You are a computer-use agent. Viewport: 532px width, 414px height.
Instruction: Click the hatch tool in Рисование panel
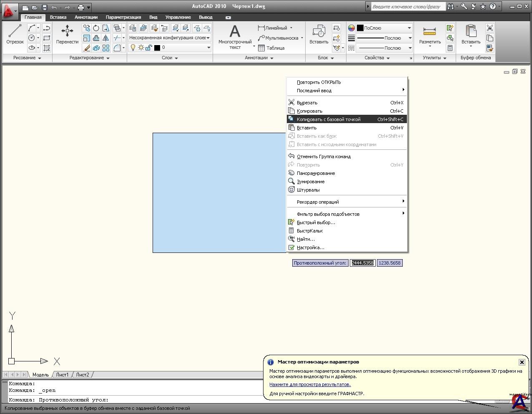tap(47, 48)
